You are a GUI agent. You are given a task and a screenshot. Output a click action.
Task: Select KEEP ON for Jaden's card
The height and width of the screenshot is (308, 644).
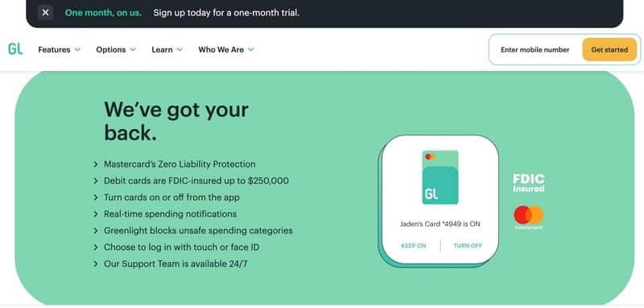pyautogui.click(x=414, y=246)
